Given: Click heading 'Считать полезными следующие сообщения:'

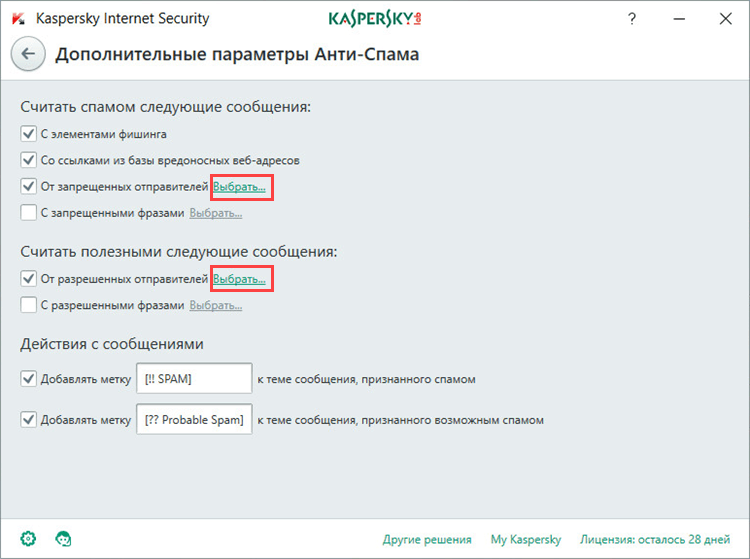Looking at the screenshot, I should tap(178, 252).
